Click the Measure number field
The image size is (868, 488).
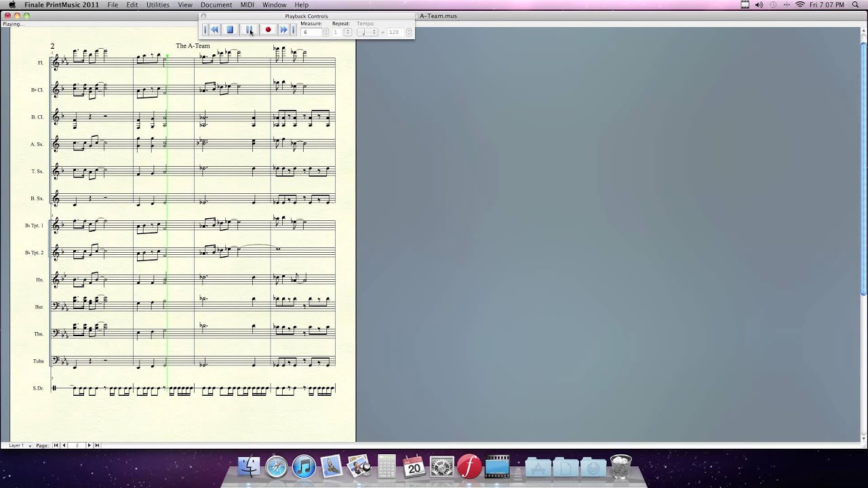311,32
